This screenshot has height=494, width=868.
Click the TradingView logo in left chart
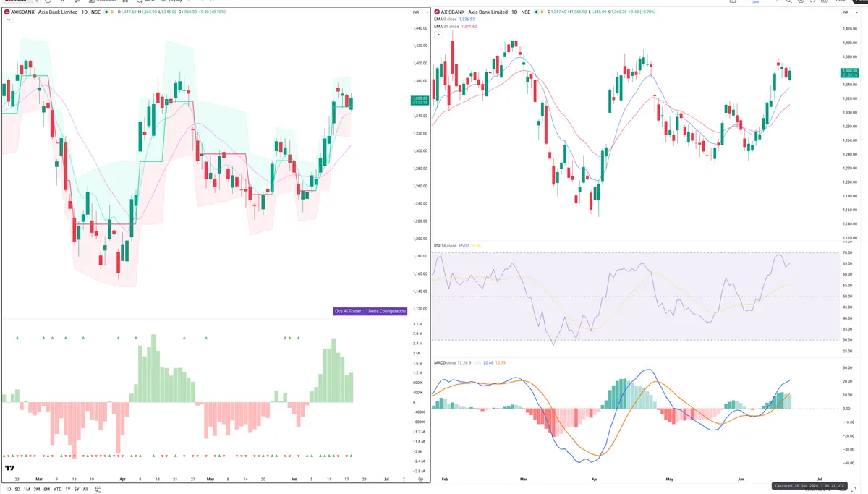pos(10,469)
